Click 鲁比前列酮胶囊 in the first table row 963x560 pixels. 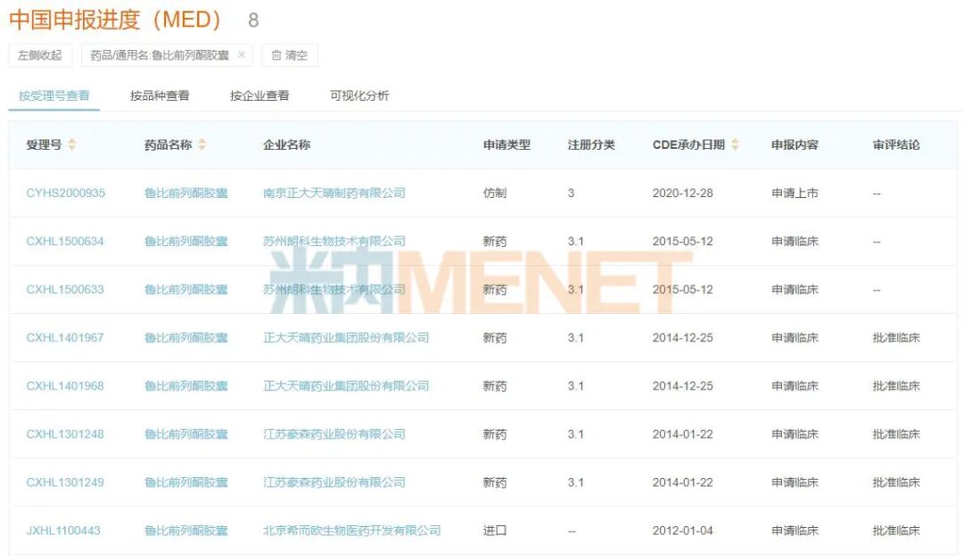[x=187, y=193]
